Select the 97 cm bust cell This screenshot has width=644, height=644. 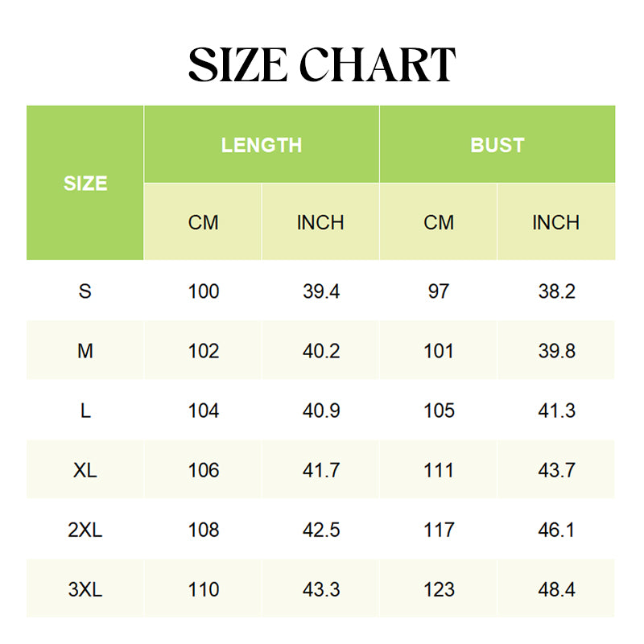pyautogui.click(x=439, y=291)
